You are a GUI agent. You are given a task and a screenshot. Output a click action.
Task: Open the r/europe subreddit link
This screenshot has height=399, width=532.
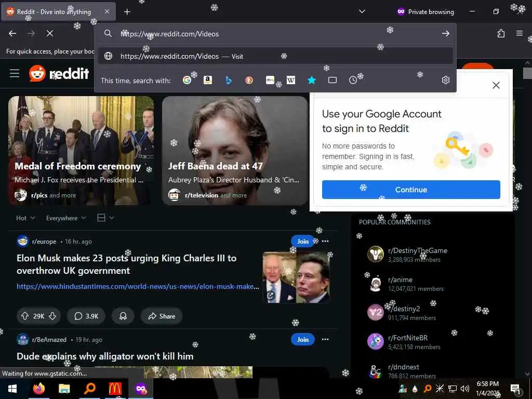point(44,242)
